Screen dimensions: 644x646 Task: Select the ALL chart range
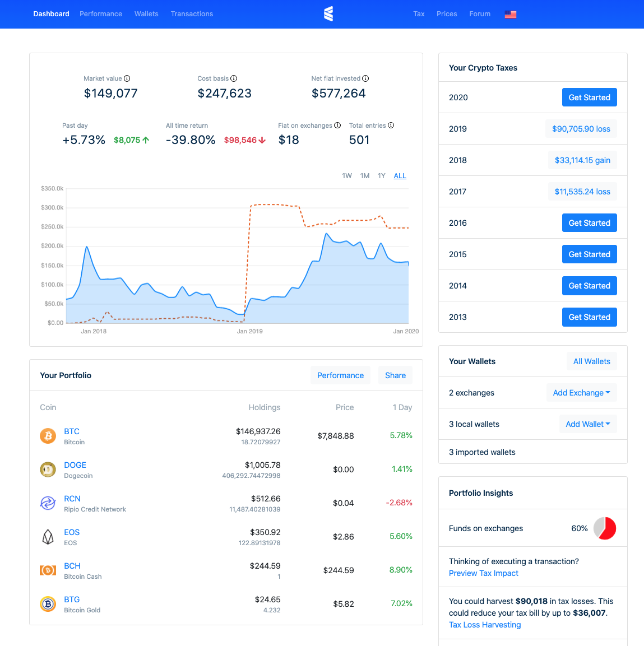400,176
